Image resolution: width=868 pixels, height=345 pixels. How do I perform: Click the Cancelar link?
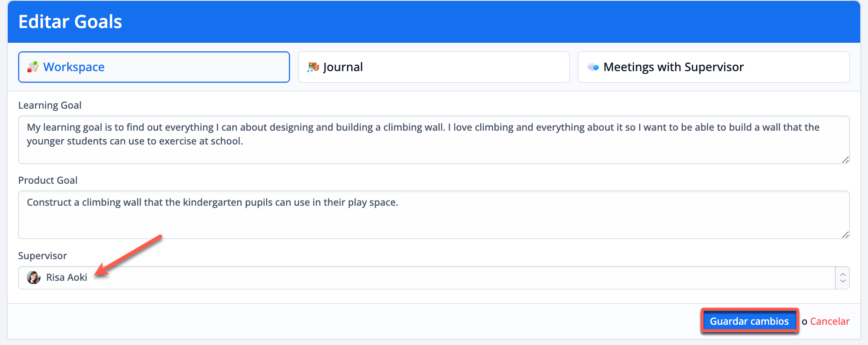click(830, 321)
